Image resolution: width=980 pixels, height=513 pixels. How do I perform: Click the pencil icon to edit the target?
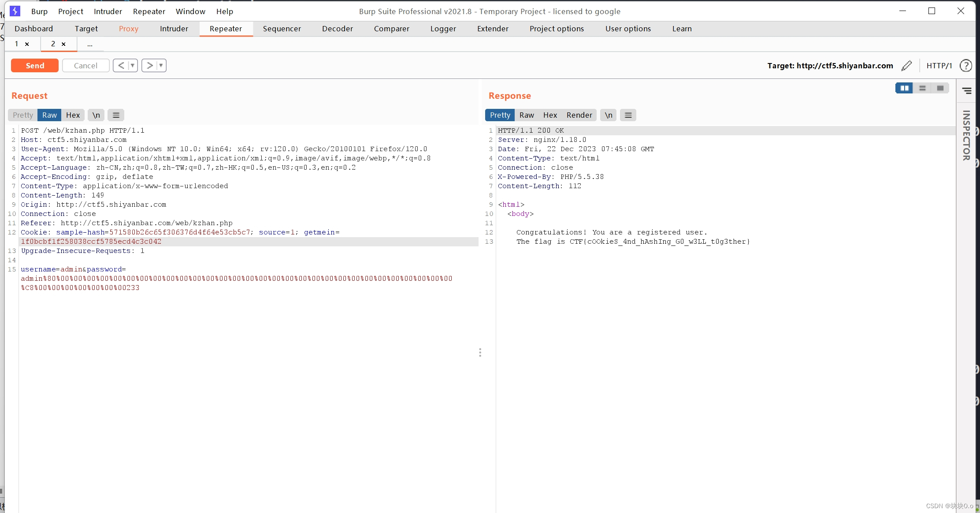point(906,66)
